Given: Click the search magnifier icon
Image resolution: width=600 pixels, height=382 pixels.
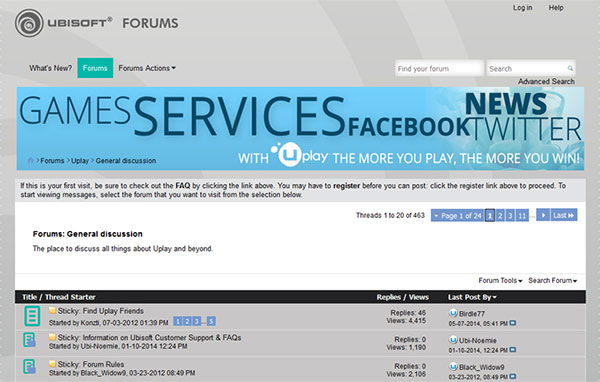Looking at the screenshot, I should pyautogui.click(x=570, y=69).
